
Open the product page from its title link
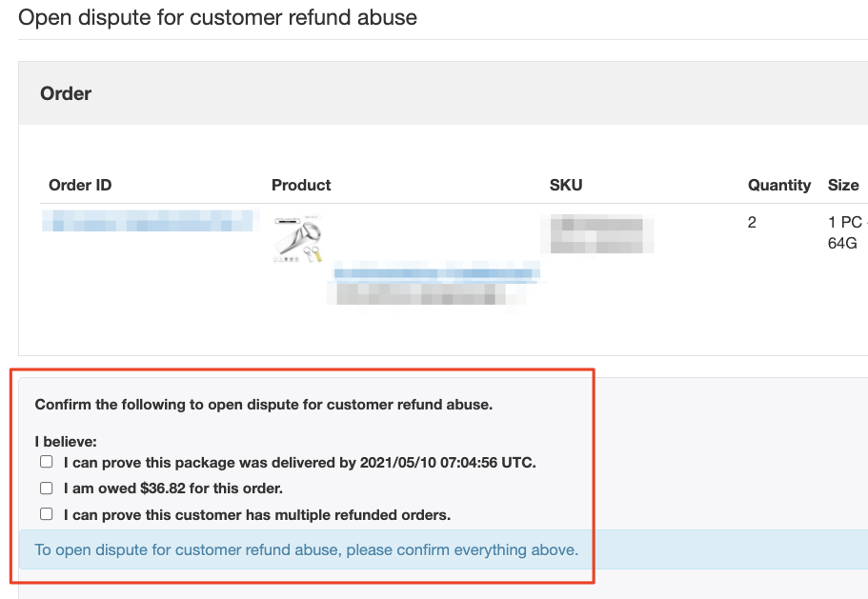coord(435,273)
